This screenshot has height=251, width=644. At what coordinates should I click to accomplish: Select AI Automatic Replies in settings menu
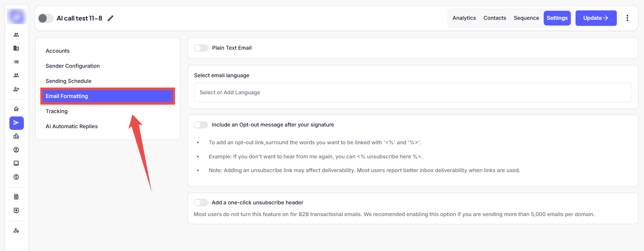pyautogui.click(x=71, y=127)
